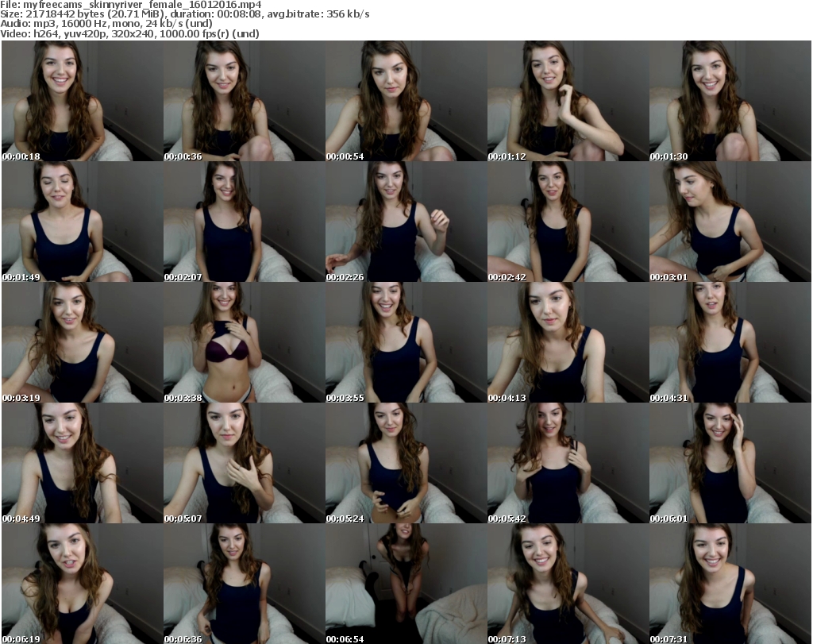Select the thumbnail at timestamp 00:00:36
Image resolution: width=813 pixels, height=644 pixels.
pyautogui.click(x=245, y=101)
